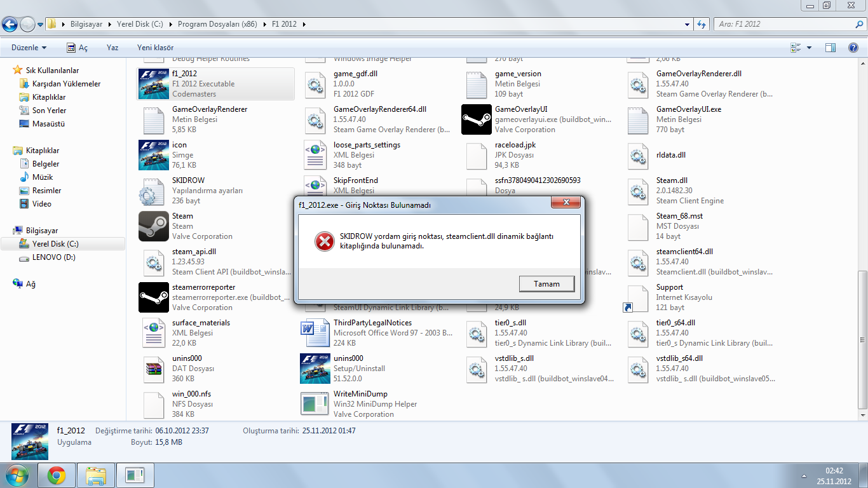Select the unins000 DAT archive icon
This screenshot has width=868, height=488.
pyautogui.click(x=153, y=369)
